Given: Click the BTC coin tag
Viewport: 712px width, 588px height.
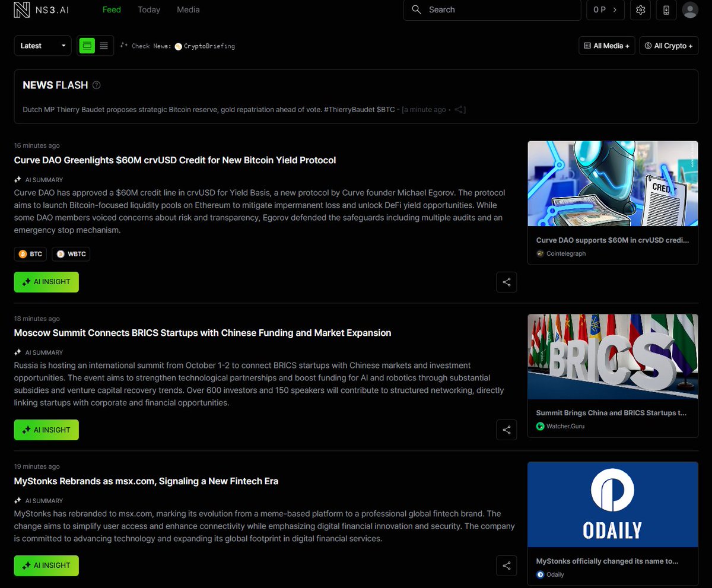Looking at the screenshot, I should [x=31, y=254].
